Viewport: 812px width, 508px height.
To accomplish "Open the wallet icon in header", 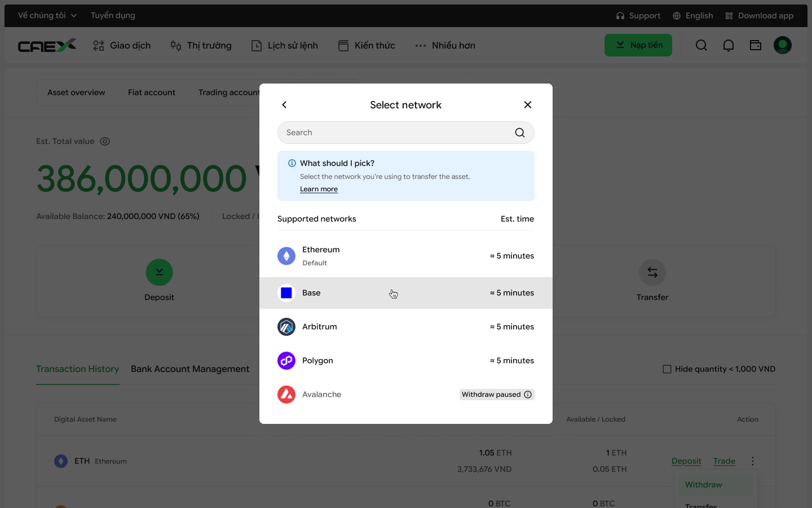I will [x=756, y=45].
